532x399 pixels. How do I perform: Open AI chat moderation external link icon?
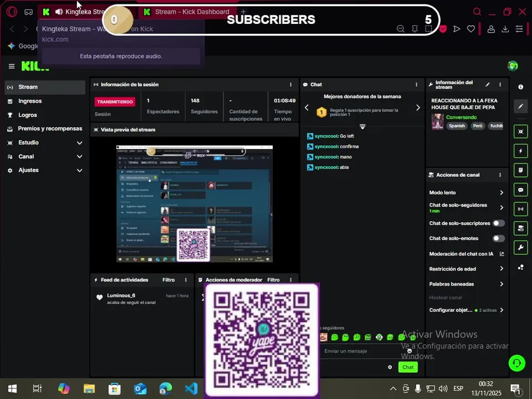tap(502, 254)
